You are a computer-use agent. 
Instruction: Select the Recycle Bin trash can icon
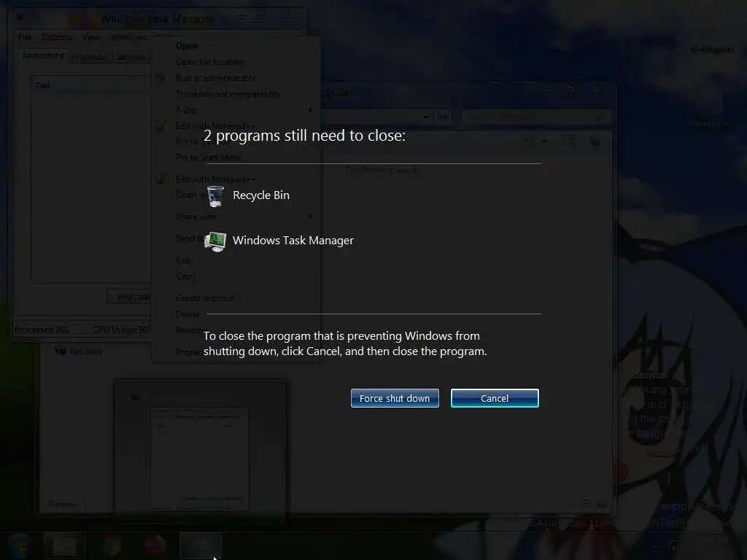(215, 196)
